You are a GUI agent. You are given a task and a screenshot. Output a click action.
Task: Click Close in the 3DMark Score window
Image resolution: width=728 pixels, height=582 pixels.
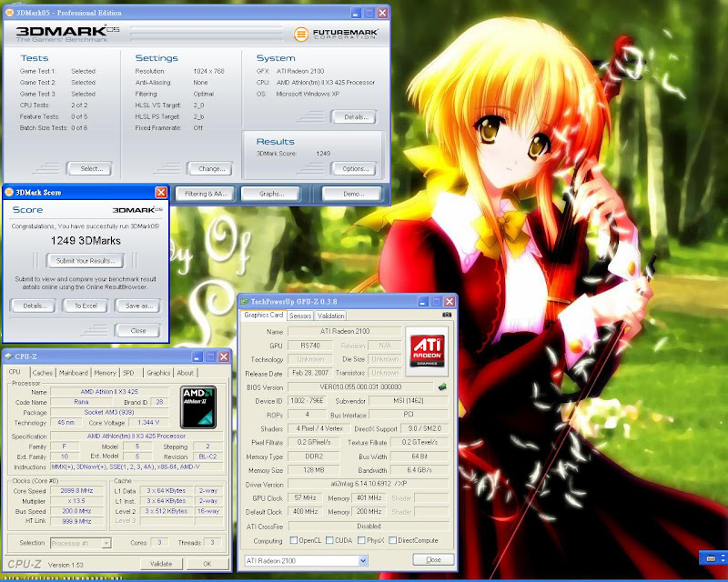pyautogui.click(x=138, y=330)
